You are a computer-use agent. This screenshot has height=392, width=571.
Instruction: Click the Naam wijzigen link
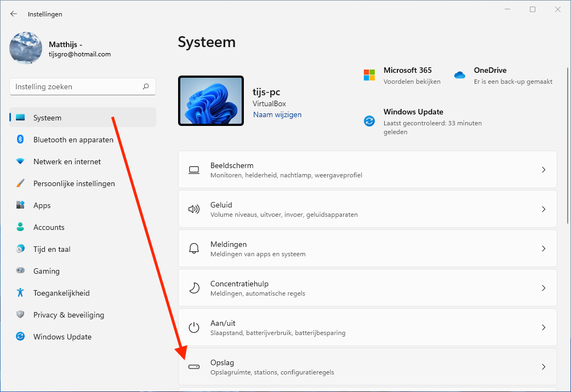(277, 114)
